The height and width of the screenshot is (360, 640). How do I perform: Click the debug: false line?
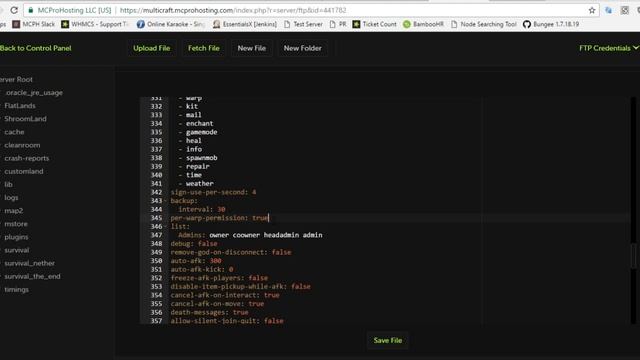[194, 244]
